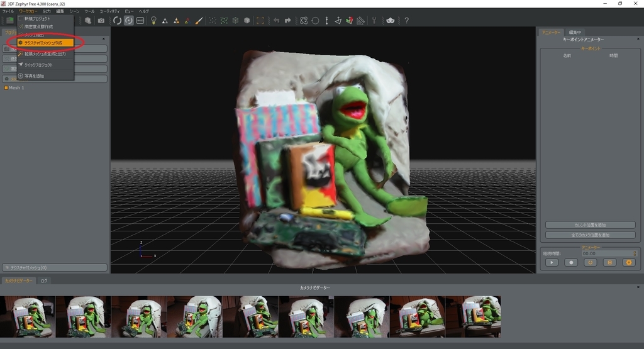Click the カレント位置を追加 button
The width and height of the screenshot is (644, 349).
[590, 225]
